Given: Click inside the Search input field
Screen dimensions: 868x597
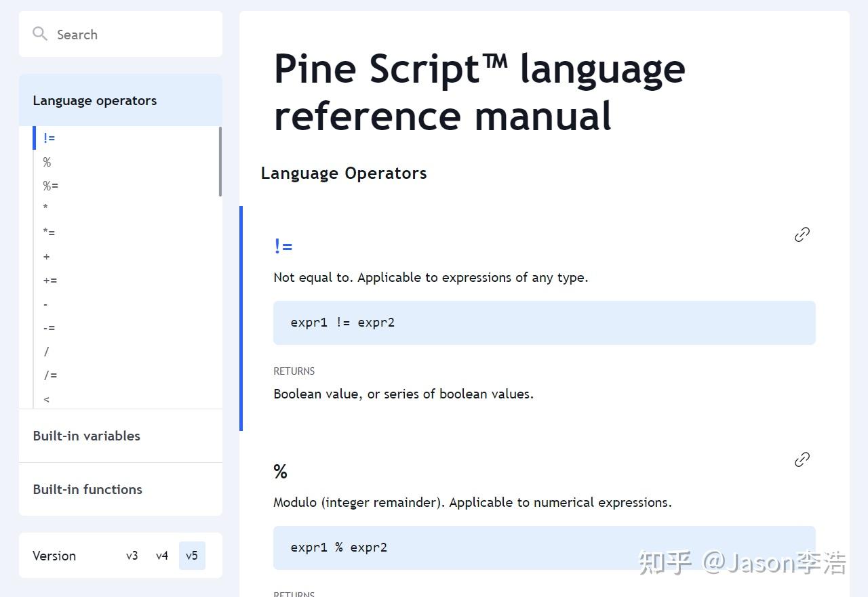Looking at the screenshot, I should (x=122, y=34).
